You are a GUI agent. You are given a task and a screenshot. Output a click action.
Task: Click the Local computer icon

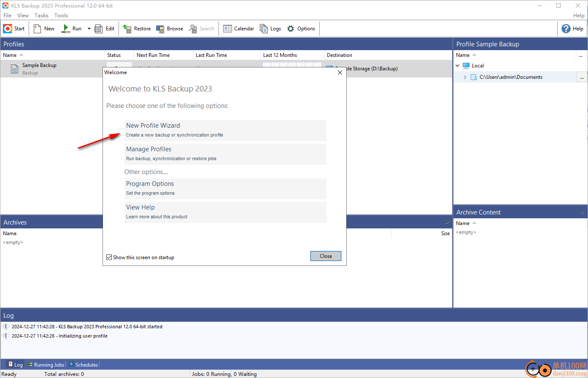tap(466, 66)
